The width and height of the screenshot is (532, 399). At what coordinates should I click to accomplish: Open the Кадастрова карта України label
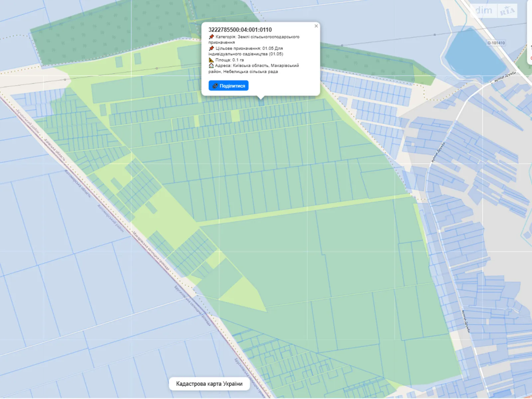209,384
